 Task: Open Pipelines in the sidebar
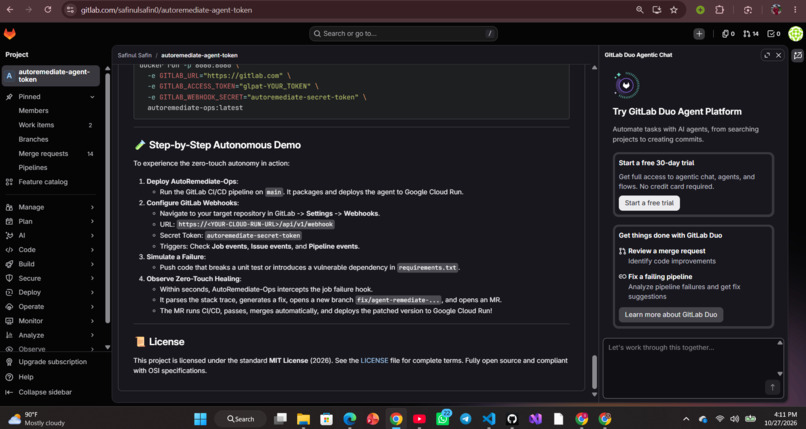(x=50, y=167)
